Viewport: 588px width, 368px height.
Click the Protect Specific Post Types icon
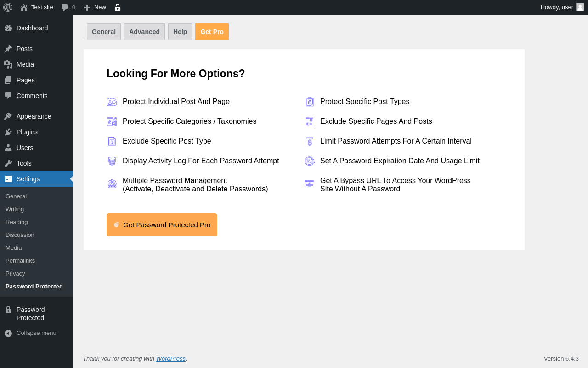[310, 102]
